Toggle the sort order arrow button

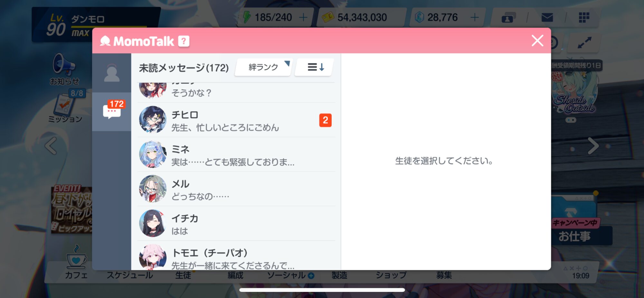pos(315,67)
